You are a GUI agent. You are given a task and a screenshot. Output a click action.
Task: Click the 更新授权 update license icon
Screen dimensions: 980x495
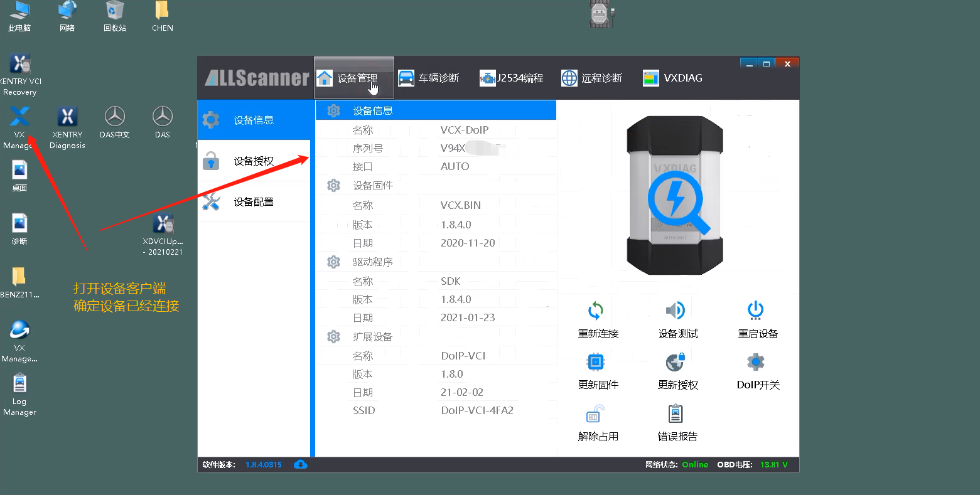pos(676,362)
